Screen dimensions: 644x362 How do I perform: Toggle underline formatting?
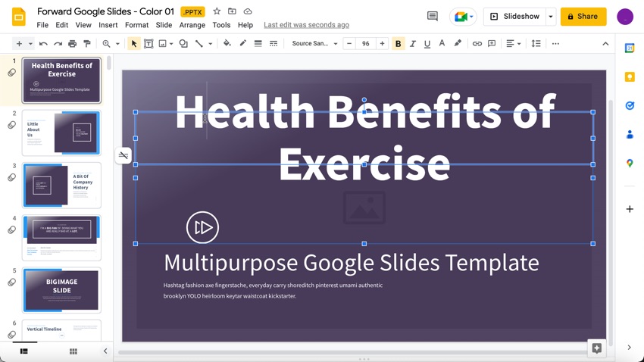coord(427,43)
